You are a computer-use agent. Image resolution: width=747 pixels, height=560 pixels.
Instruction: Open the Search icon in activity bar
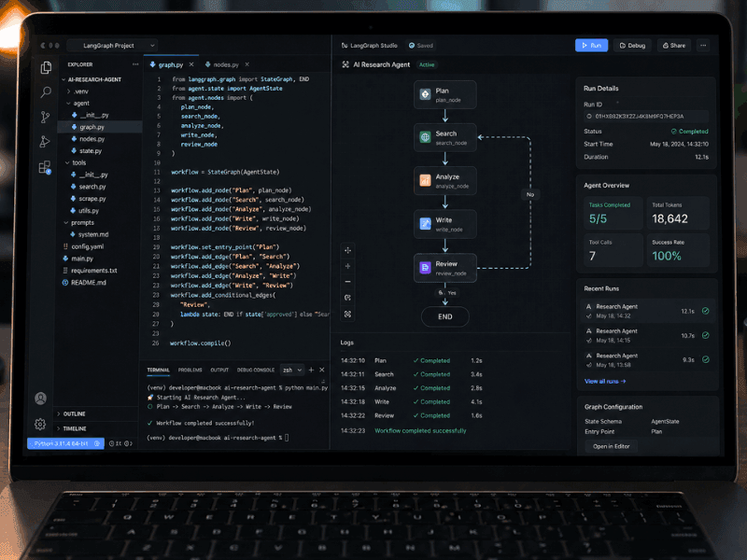46,91
